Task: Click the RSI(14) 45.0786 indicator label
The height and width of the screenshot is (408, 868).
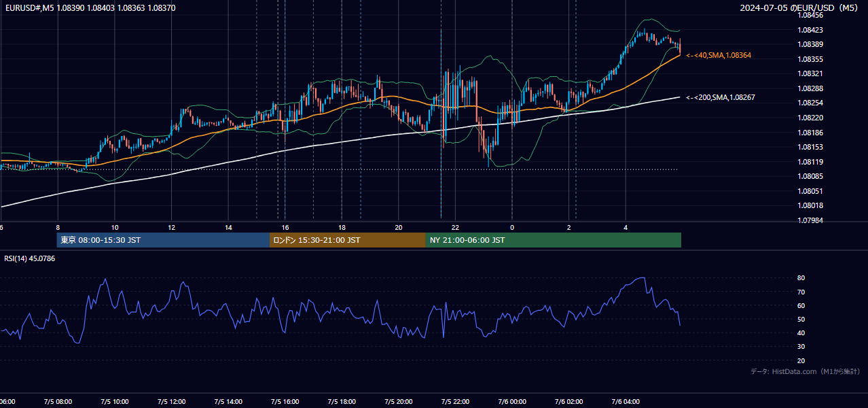Action: tap(30, 258)
